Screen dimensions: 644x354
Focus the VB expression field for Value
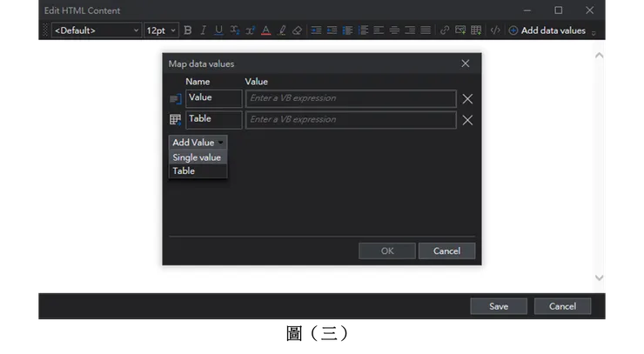click(x=351, y=98)
